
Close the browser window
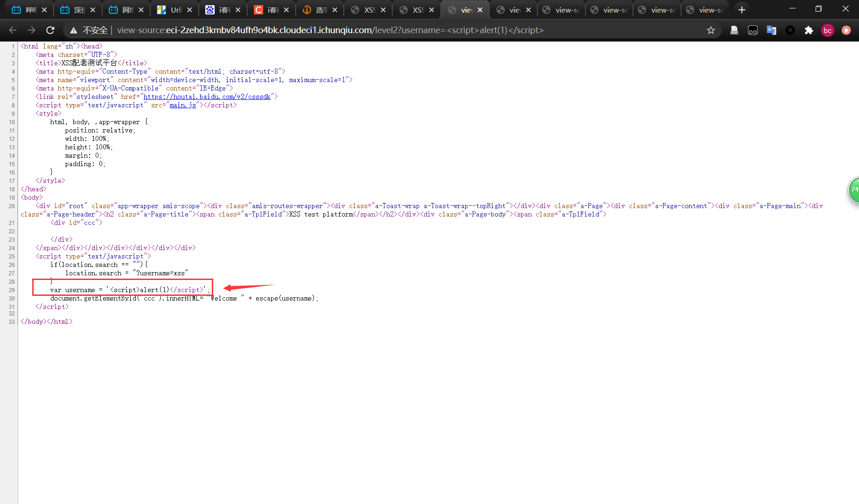[x=845, y=9]
